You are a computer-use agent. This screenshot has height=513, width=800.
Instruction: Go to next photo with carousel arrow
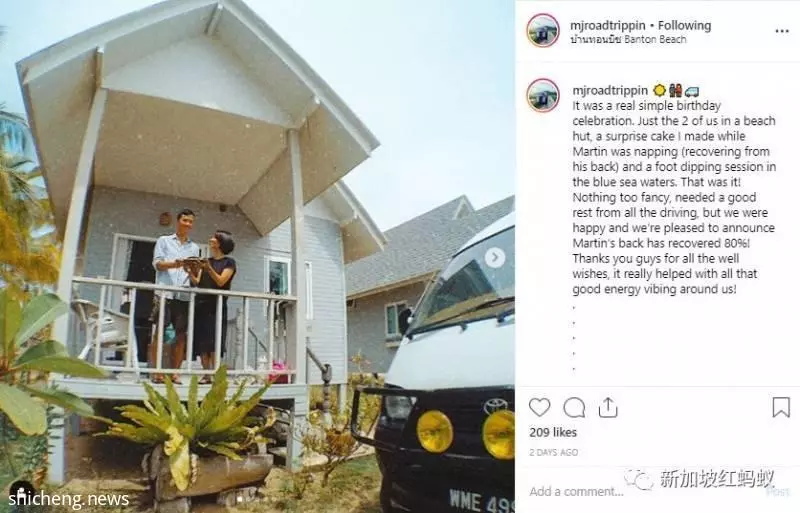pos(494,257)
